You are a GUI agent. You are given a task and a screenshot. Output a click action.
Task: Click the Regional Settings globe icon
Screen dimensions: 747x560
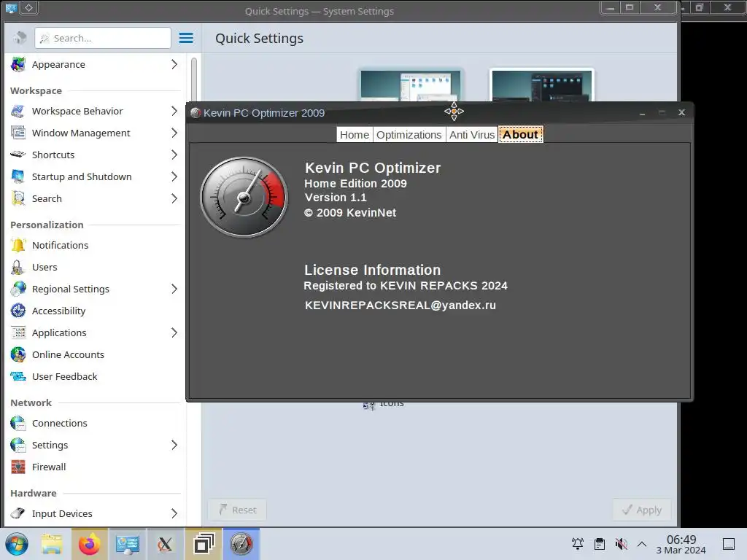coord(18,289)
